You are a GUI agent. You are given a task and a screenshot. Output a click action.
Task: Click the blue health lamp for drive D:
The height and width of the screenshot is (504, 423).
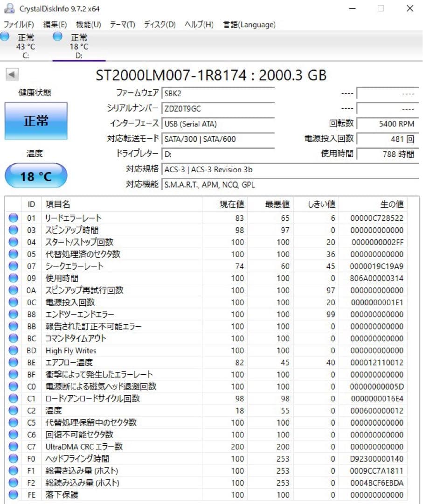[x=58, y=37]
